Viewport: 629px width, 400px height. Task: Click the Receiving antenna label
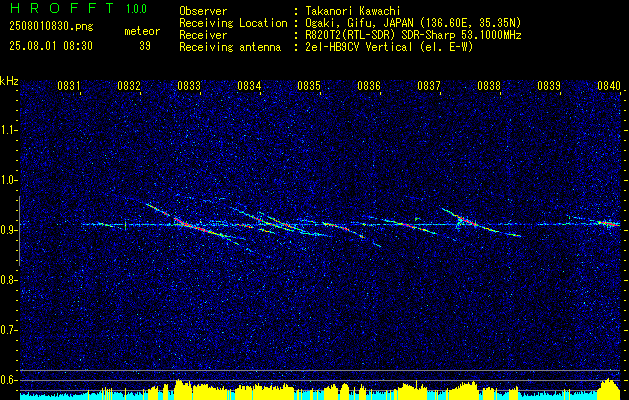pyautogui.click(x=230, y=47)
